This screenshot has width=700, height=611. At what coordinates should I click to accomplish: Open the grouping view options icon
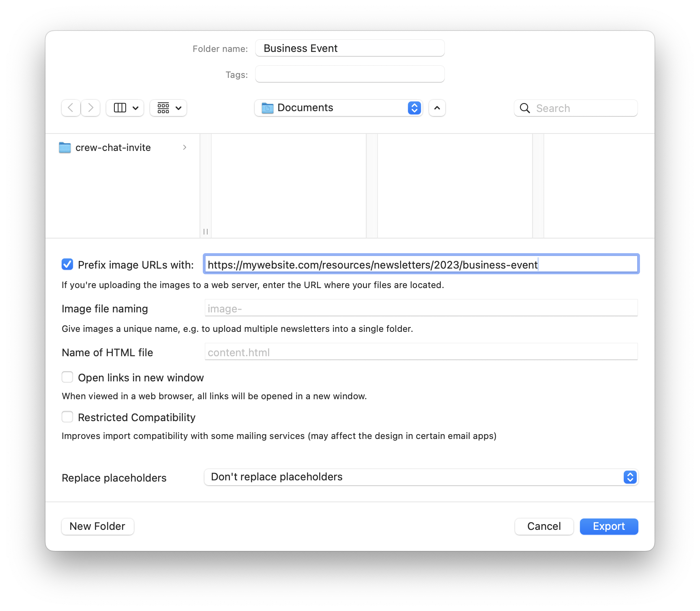[x=164, y=108]
